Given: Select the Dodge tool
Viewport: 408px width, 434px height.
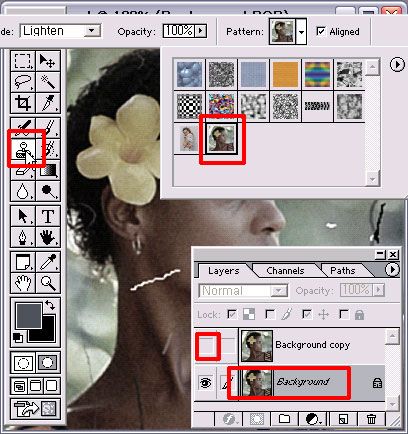Looking at the screenshot, I should click(48, 191).
